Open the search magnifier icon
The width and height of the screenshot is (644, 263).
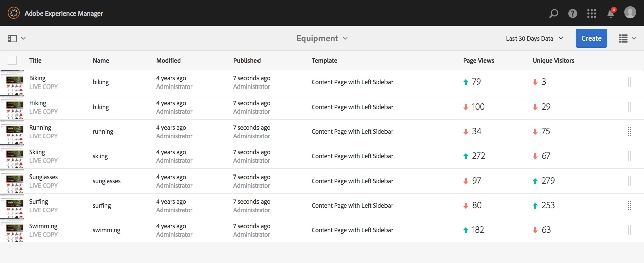[554, 13]
